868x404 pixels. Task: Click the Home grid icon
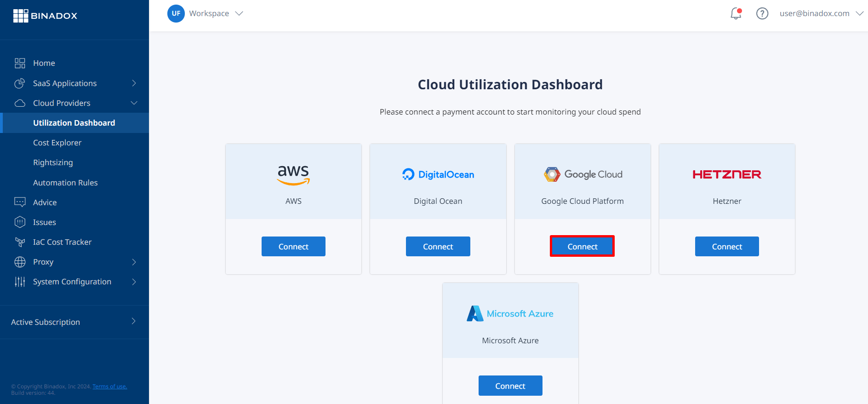[x=20, y=63]
